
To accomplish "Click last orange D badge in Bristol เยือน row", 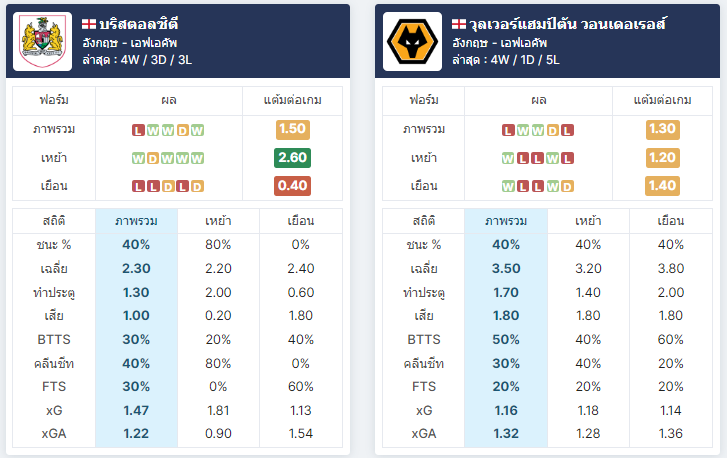I will 198,186.
